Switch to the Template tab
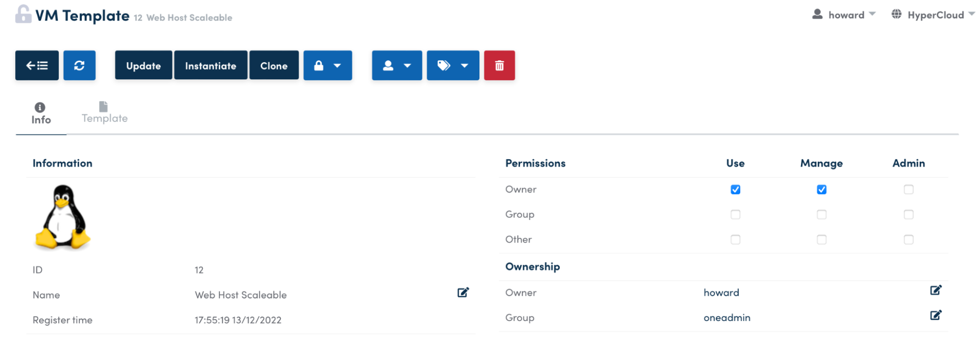Image resolution: width=980 pixels, height=343 pixels. pyautogui.click(x=104, y=113)
